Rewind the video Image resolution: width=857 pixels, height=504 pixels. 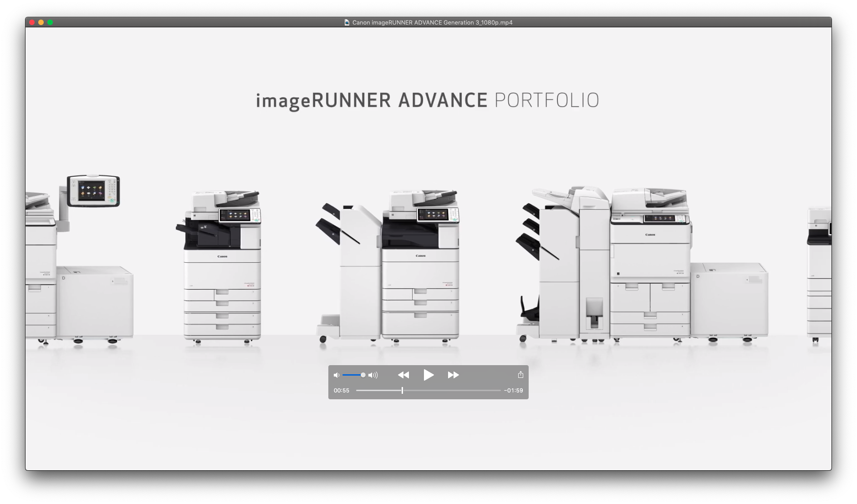tap(403, 375)
